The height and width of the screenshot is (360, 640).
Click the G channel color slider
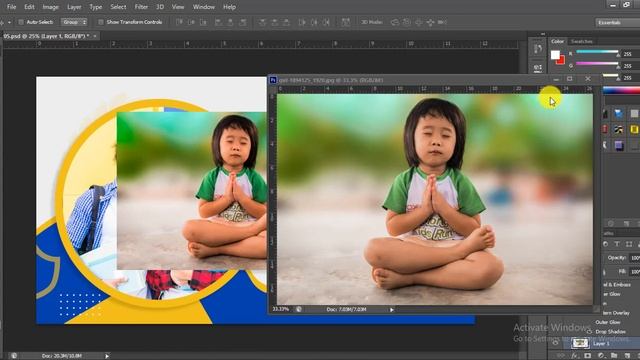(x=597, y=64)
